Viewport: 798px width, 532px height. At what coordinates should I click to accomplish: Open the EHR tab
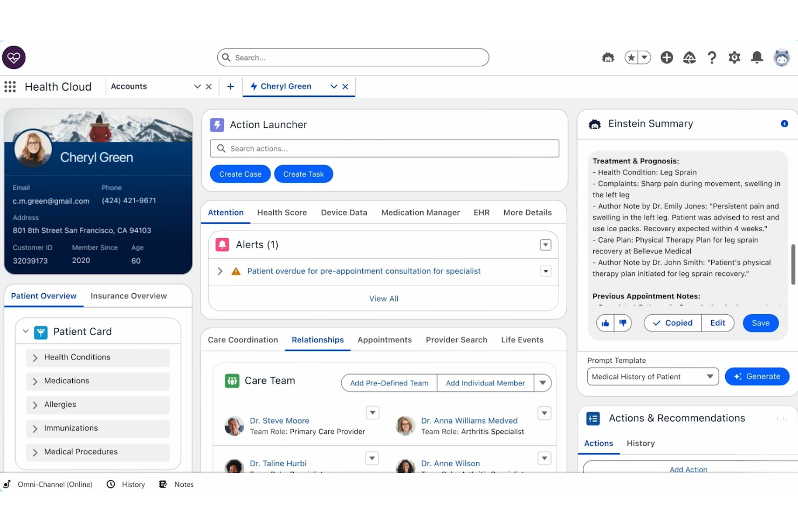coord(481,213)
